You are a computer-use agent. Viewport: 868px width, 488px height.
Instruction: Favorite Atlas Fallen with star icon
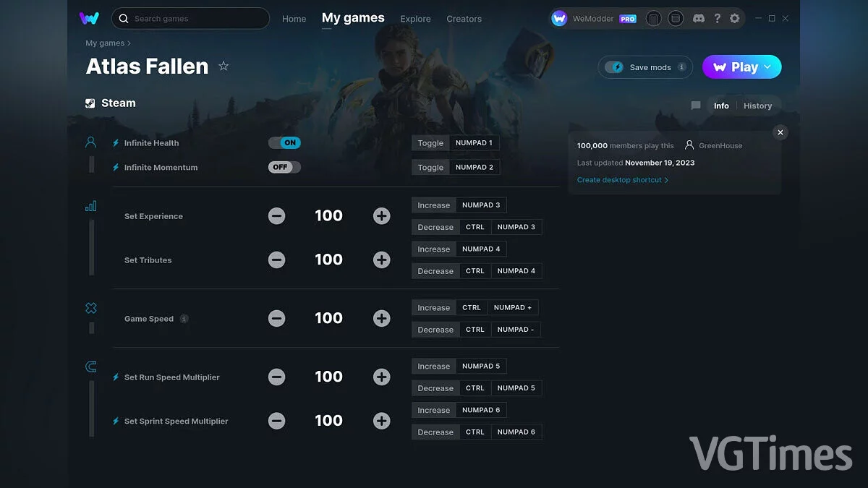(224, 67)
